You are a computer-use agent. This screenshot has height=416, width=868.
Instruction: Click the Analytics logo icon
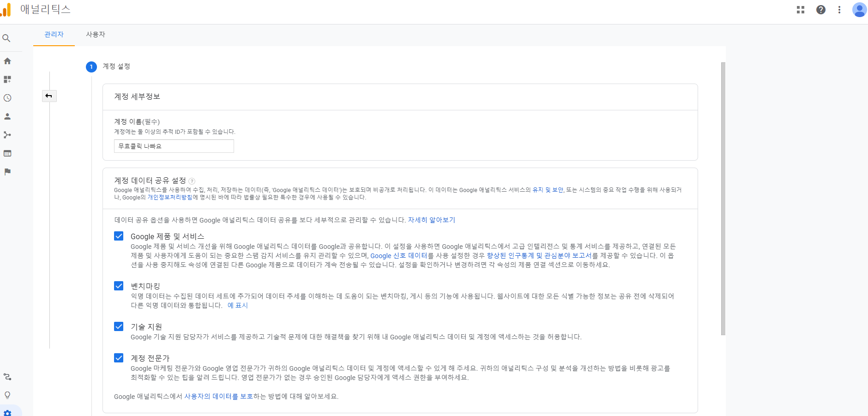(x=6, y=10)
